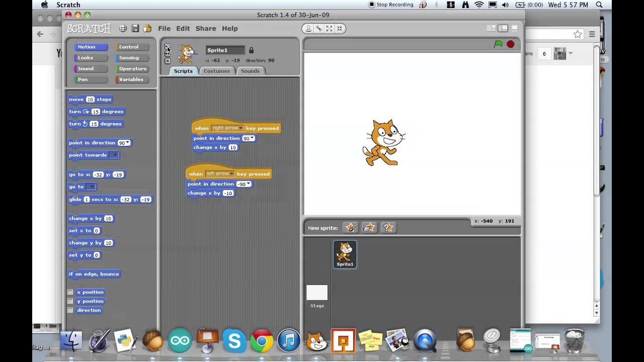Screen dimensions: 644x362
Task: Select the Duplicate stamp tool
Action: pos(308,29)
